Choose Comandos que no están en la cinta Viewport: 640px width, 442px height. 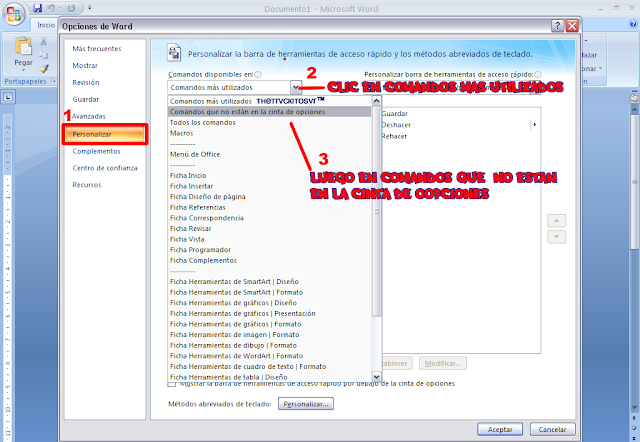coord(269,112)
